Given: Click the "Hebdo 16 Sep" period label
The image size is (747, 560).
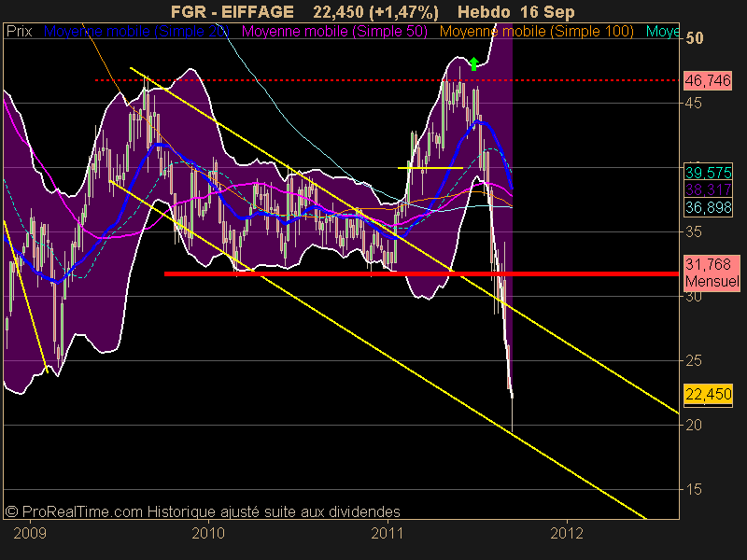Looking at the screenshot, I should [x=516, y=11].
